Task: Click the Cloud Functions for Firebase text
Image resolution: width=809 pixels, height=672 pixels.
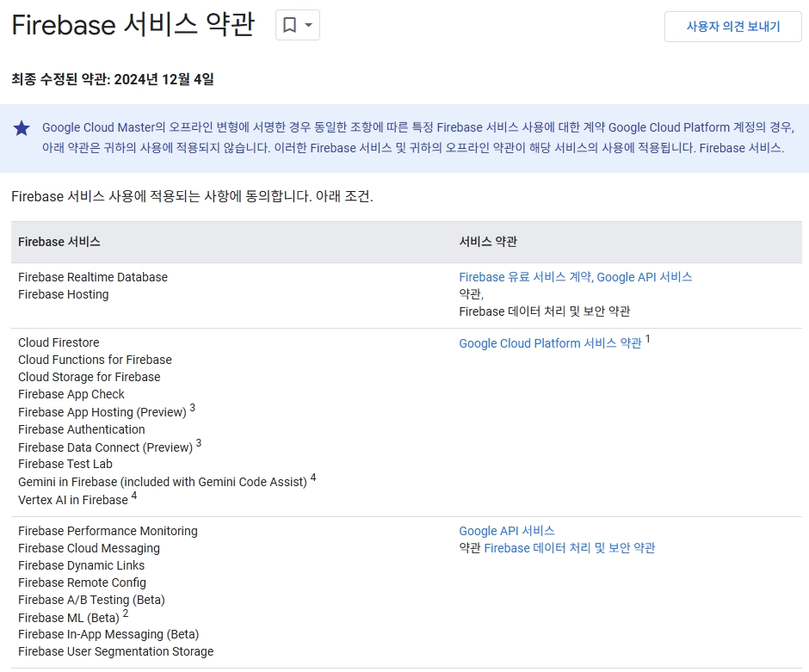Action: click(95, 360)
